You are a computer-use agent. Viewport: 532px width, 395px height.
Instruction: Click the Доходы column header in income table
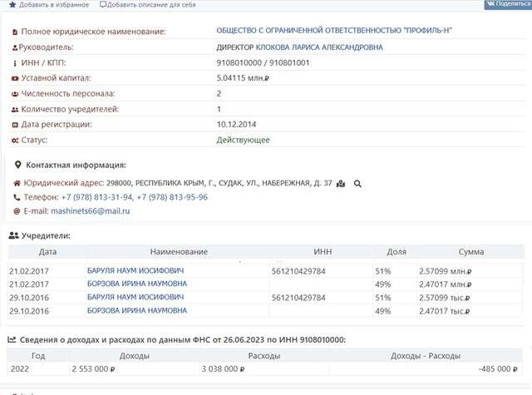point(134,355)
